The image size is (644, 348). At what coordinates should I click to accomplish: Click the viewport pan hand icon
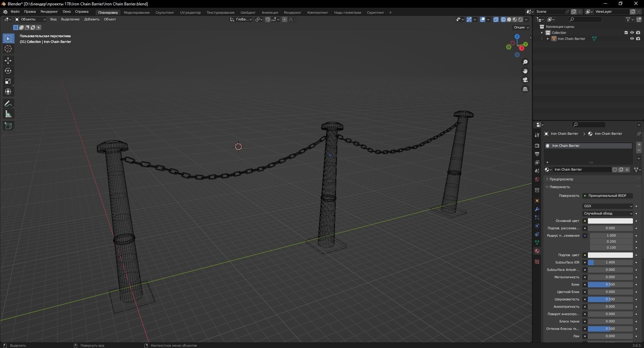coord(525,71)
